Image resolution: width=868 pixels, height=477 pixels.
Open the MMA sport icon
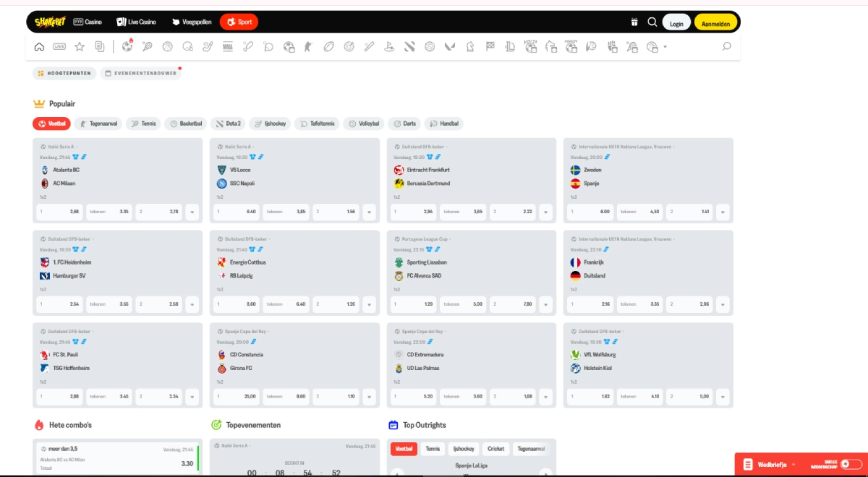tap(228, 46)
